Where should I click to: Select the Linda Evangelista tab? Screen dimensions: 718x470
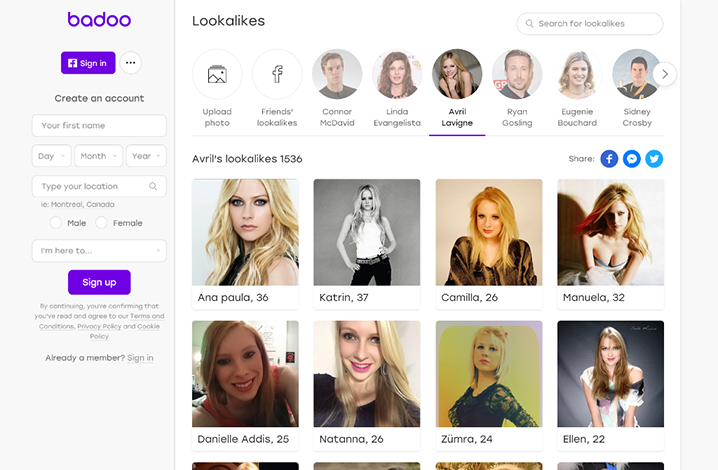tap(397, 89)
